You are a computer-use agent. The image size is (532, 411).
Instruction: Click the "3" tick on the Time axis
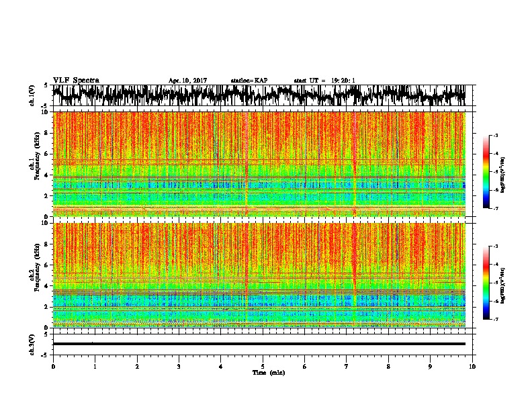179,367
